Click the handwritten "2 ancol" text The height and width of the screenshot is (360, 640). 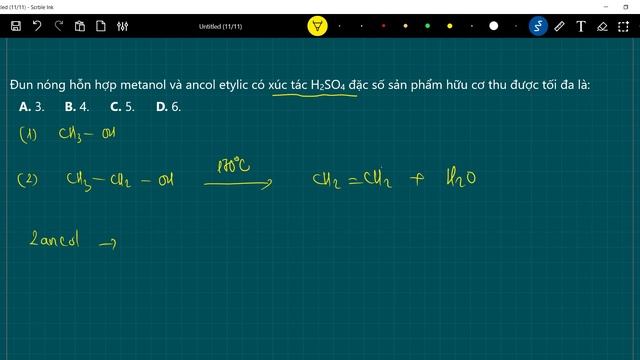coord(54,239)
